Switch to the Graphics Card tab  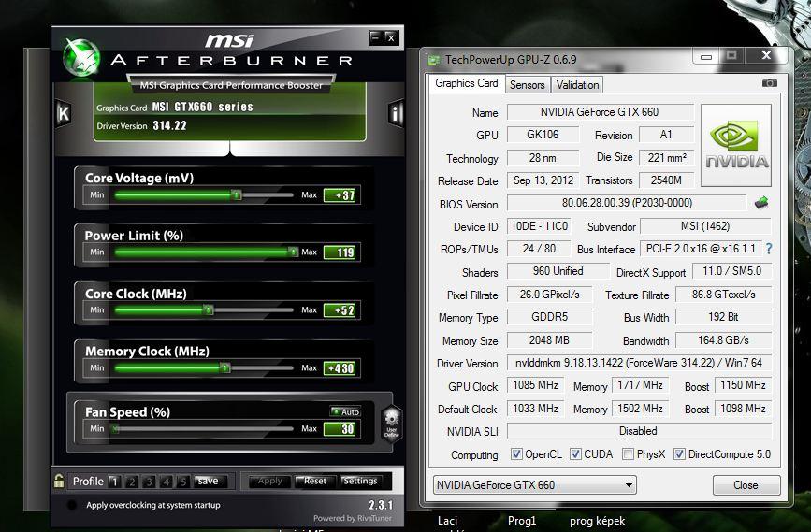[x=466, y=83]
